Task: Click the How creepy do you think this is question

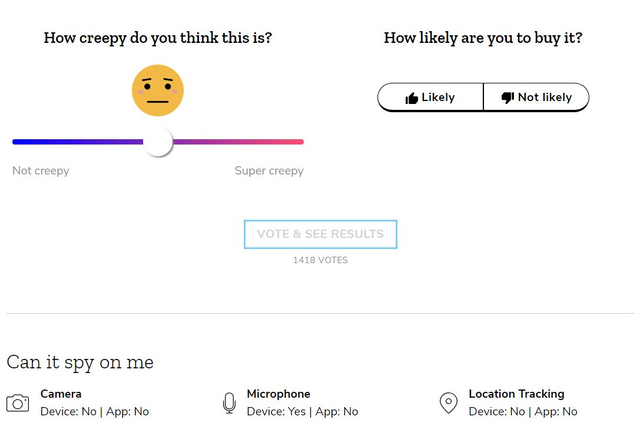Action: (158, 38)
